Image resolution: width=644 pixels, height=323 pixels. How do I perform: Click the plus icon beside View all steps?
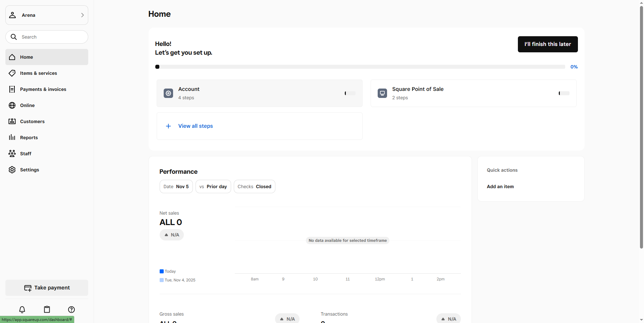tap(168, 126)
